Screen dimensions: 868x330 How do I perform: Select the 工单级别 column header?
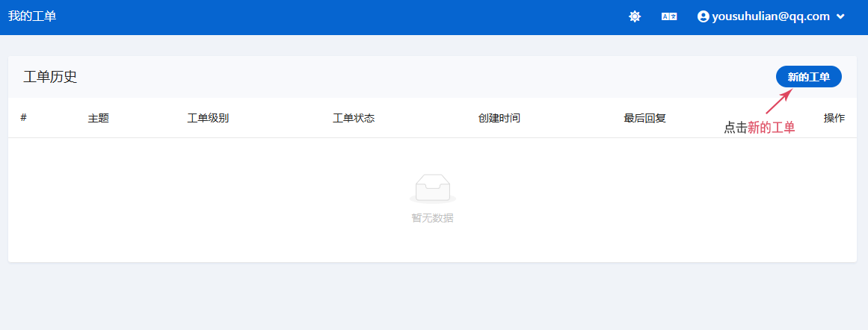(x=208, y=118)
